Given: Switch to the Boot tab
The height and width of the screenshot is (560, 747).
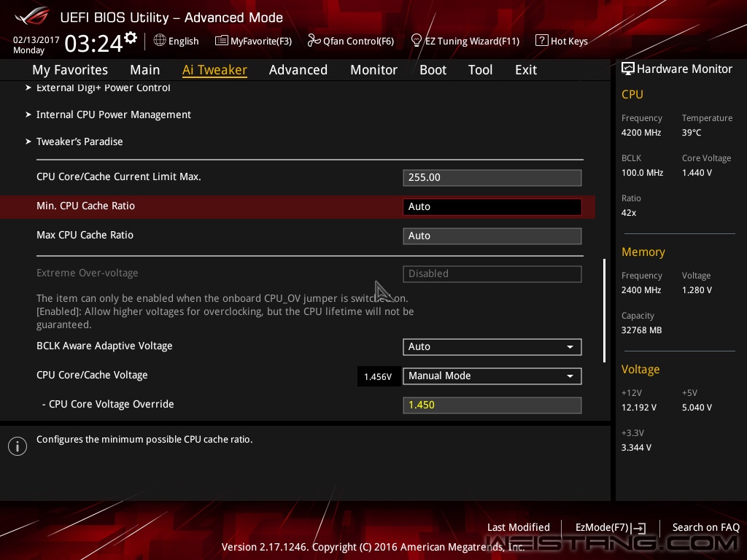Looking at the screenshot, I should [433, 70].
